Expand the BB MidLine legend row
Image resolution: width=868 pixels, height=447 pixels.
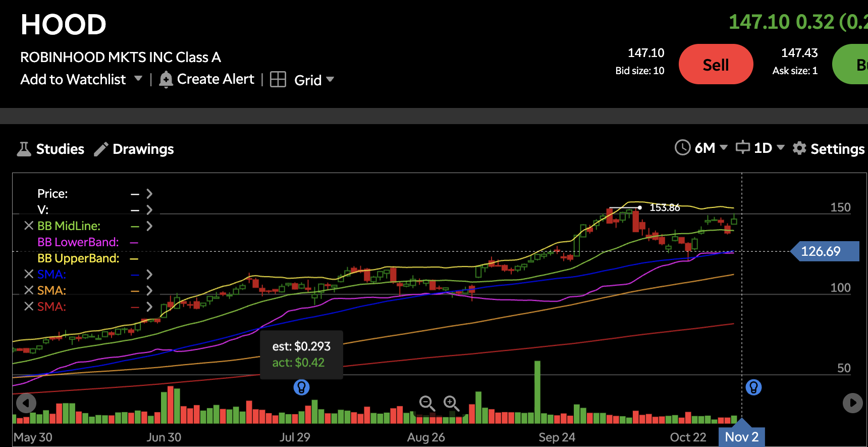pyautogui.click(x=149, y=226)
